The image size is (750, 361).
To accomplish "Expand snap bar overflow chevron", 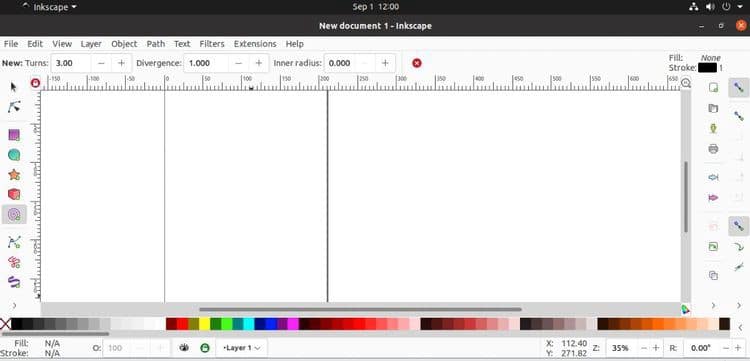I will tap(740, 305).
